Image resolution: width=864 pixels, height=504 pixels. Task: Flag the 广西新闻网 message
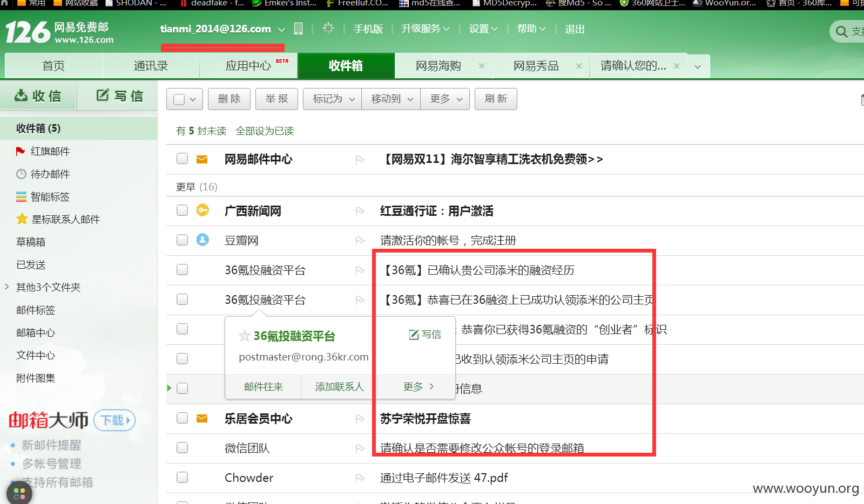coord(360,211)
